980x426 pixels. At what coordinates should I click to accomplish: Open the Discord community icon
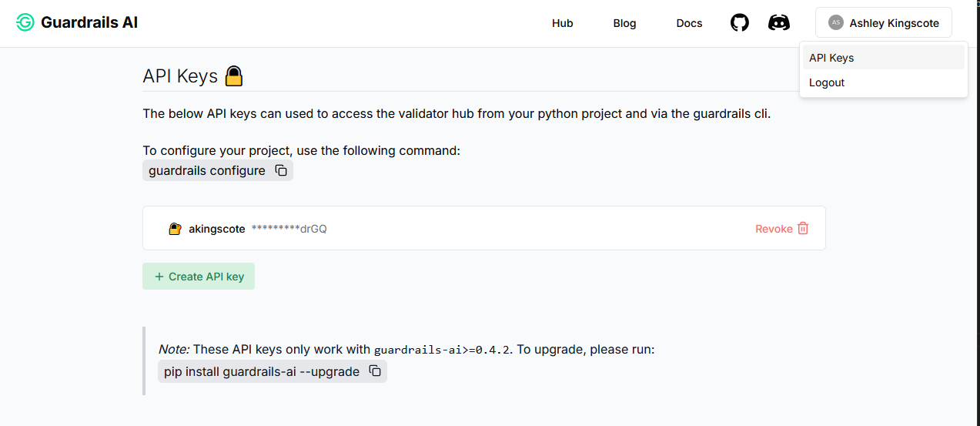click(x=779, y=23)
